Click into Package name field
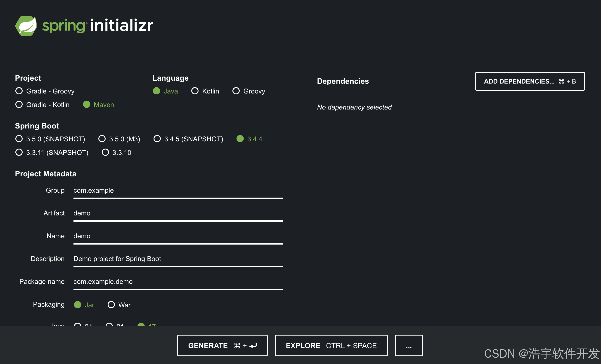 178,282
